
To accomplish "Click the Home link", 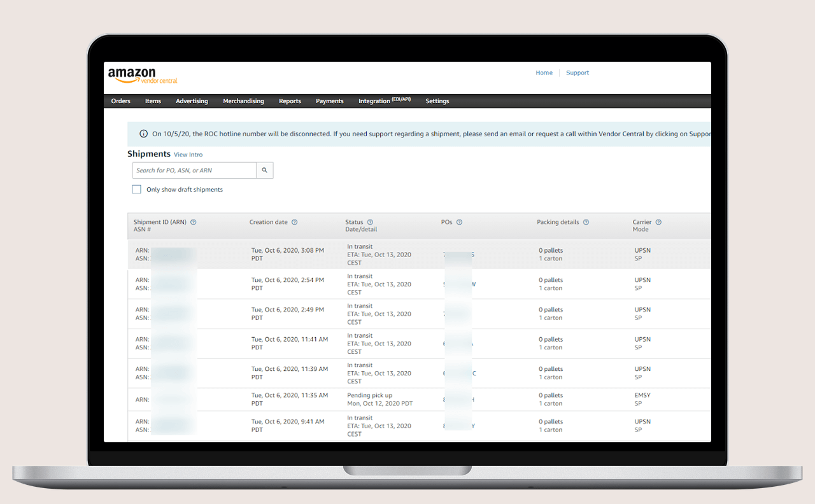I will 544,73.
